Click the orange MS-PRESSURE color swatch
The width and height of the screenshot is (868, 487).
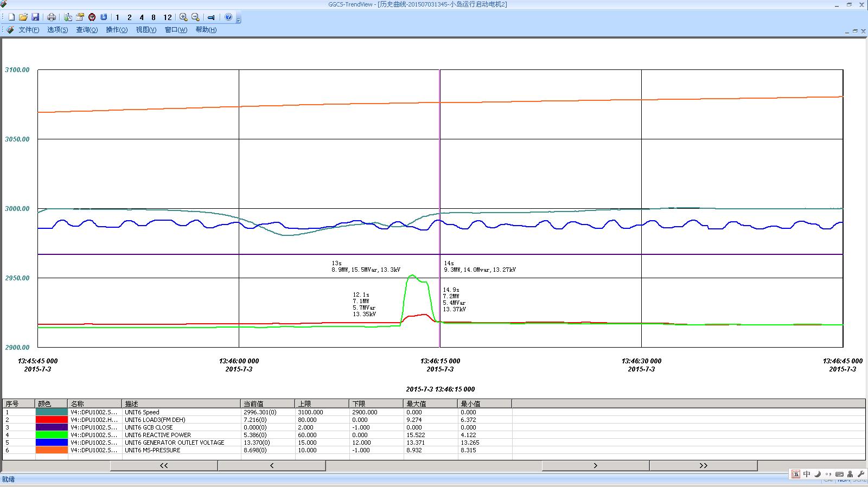[52, 450]
